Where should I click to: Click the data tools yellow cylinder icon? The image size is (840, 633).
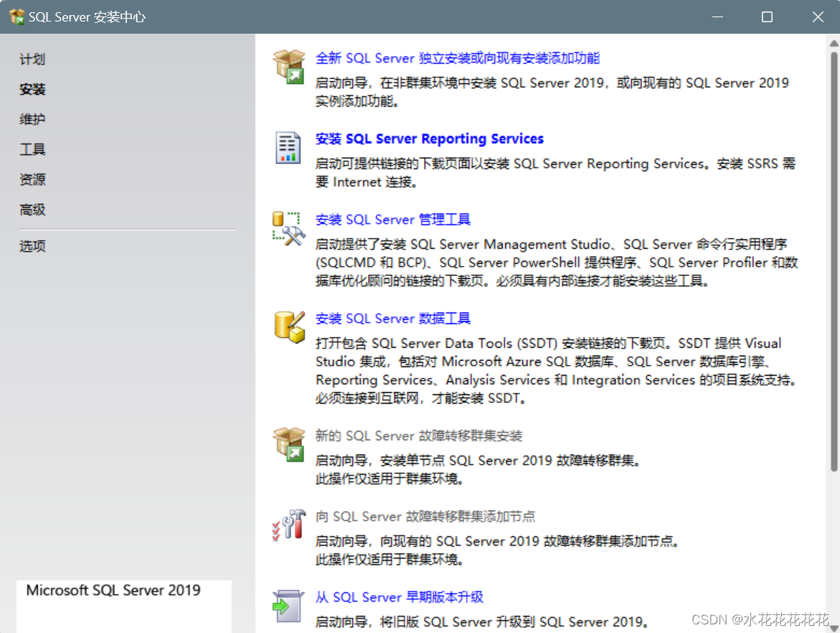click(289, 327)
